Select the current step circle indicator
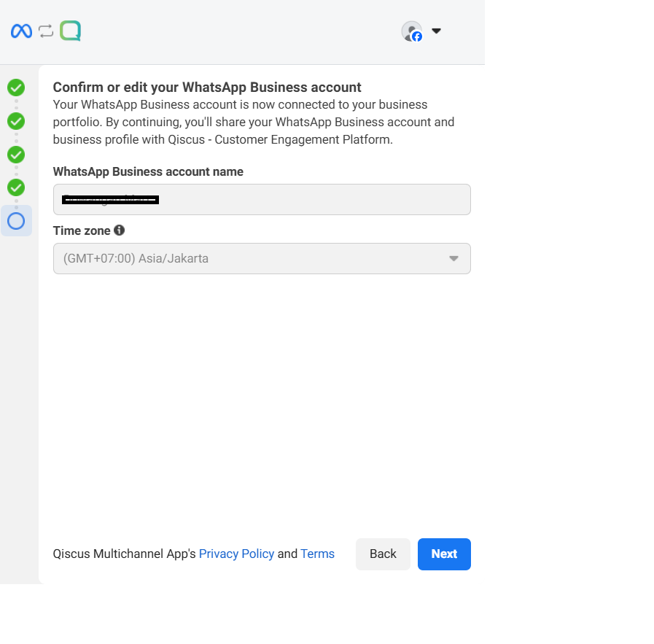The image size is (654, 644). coord(16,221)
